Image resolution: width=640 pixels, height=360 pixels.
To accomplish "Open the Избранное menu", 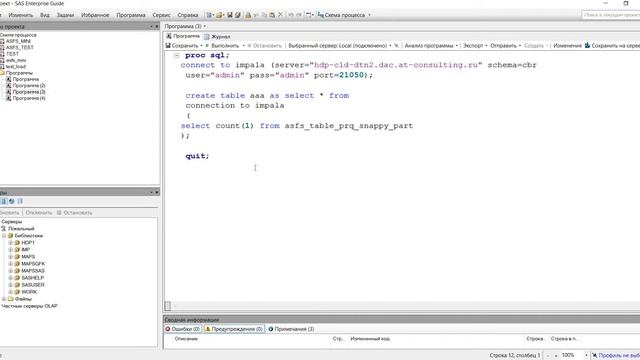I will point(95,15).
